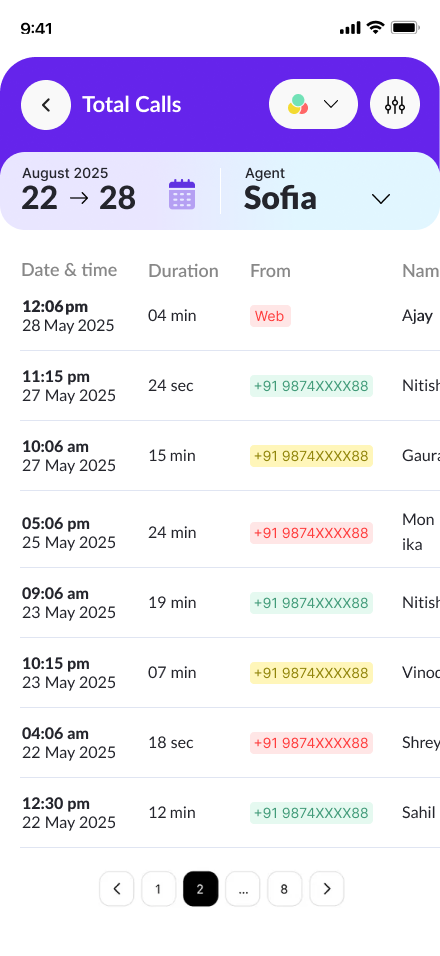Click the Date & time column header

pyautogui.click(x=69, y=270)
